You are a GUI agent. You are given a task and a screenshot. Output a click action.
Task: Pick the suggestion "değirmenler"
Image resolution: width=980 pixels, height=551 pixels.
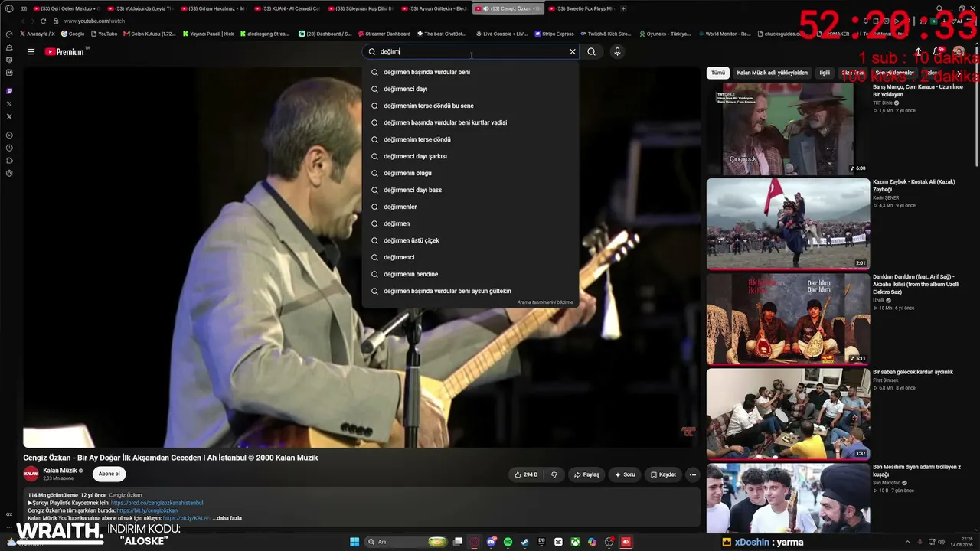pyautogui.click(x=471, y=207)
